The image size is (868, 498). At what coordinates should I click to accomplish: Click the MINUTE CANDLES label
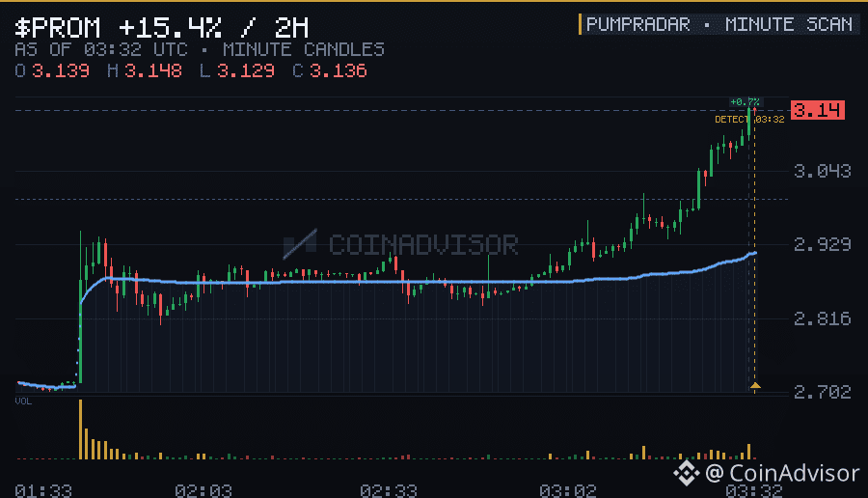point(304,50)
